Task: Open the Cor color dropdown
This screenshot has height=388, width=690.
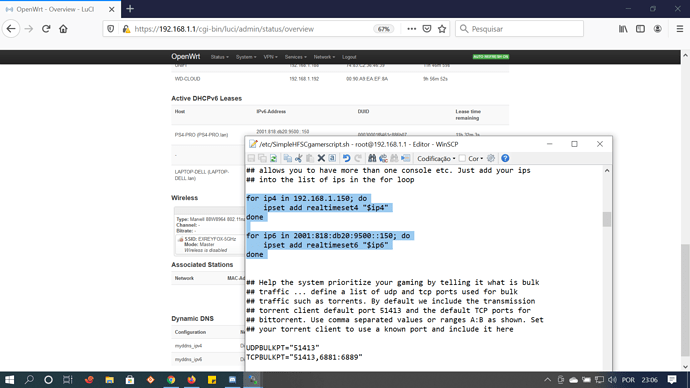Action: (x=476, y=158)
